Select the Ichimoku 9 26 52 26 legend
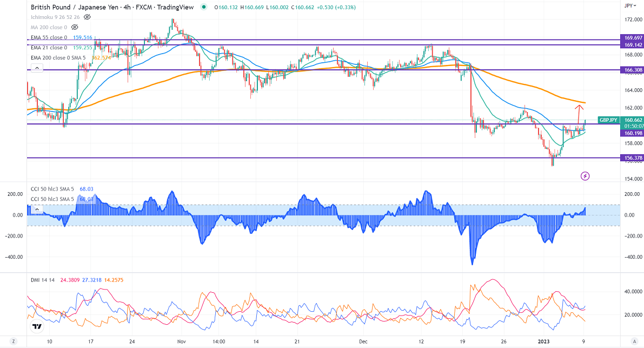Screen dimensions: 644x348 tap(55, 17)
